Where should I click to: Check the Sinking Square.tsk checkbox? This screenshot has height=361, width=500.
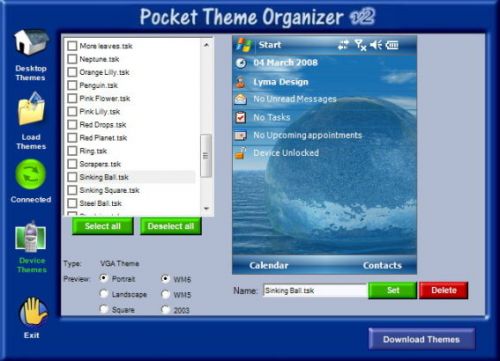pyautogui.click(x=72, y=190)
